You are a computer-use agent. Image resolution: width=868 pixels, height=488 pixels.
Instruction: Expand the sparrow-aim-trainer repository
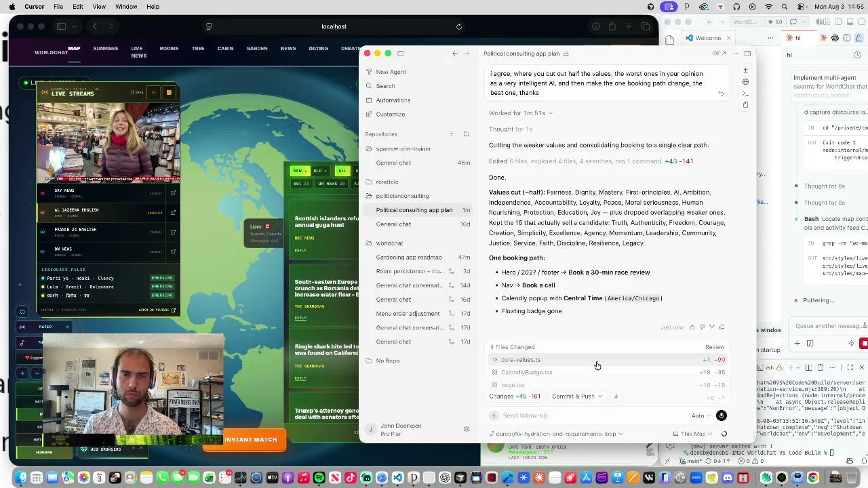(403, 148)
